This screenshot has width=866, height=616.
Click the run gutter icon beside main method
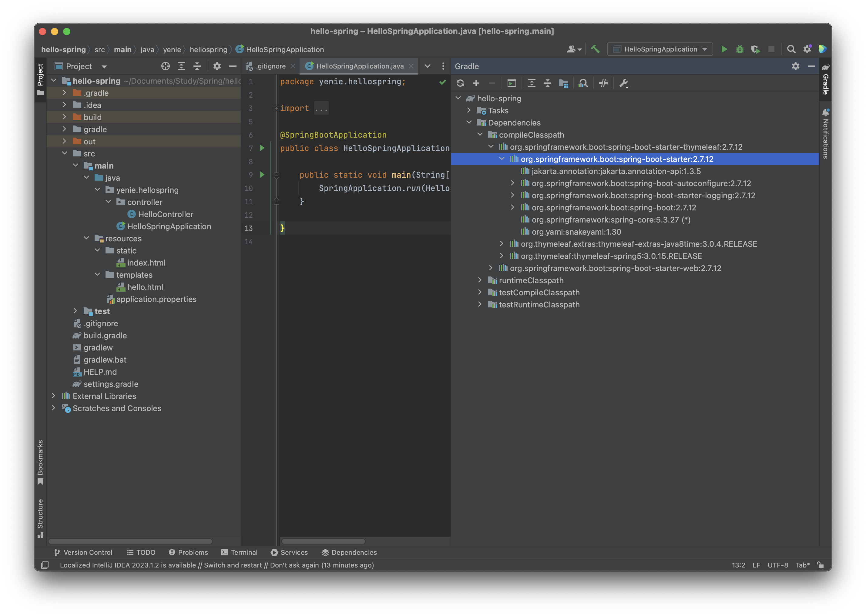click(x=262, y=175)
